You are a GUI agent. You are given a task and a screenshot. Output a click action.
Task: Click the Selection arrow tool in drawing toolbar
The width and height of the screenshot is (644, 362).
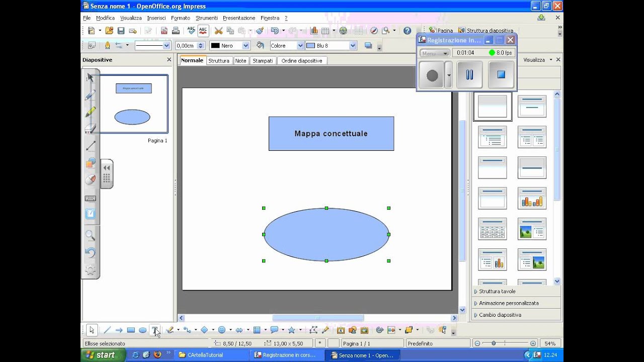[91, 330]
